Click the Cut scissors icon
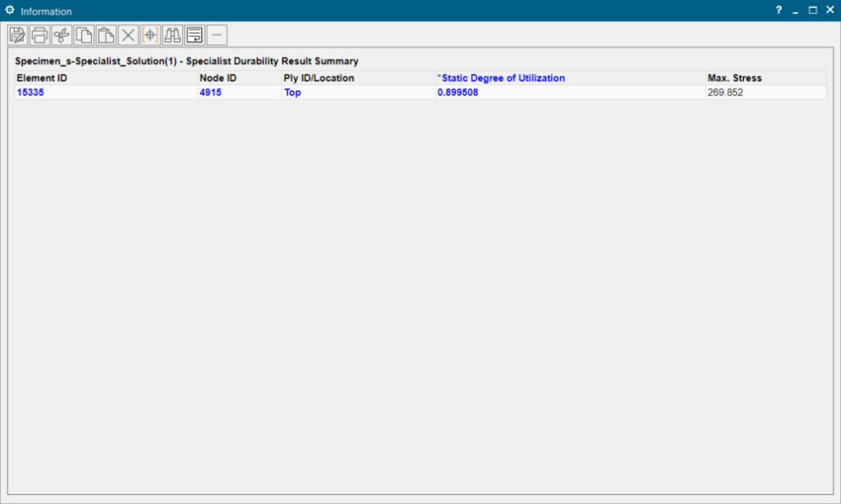The image size is (841, 504). tap(62, 35)
